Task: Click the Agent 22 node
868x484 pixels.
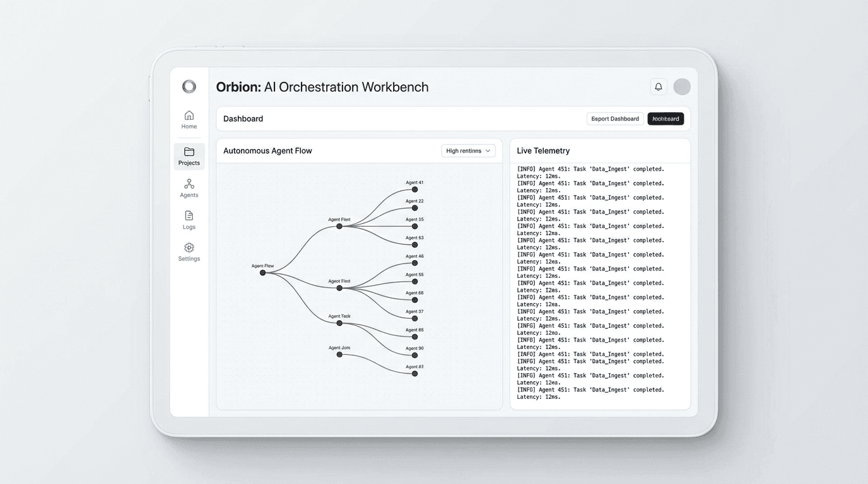Action: 415,208
